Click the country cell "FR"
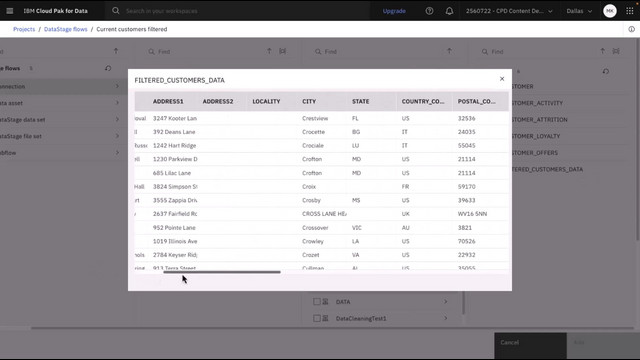The height and width of the screenshot is (360, 640). pyautogui.click(x=405, y=187)
